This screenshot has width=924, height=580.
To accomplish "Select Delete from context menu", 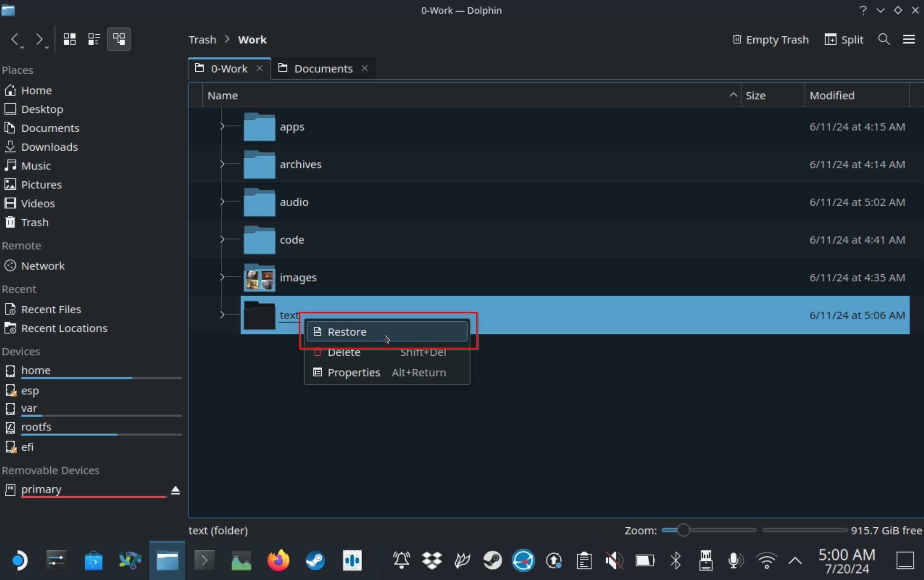I will (344, 352).
